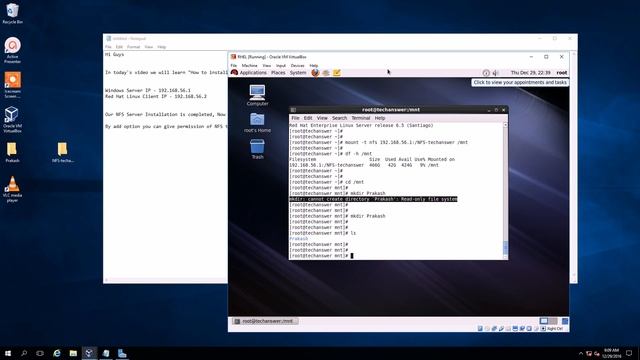Click the terminal window's vertical scrollbar thumb
640x360 pixels.
[505, 247]
